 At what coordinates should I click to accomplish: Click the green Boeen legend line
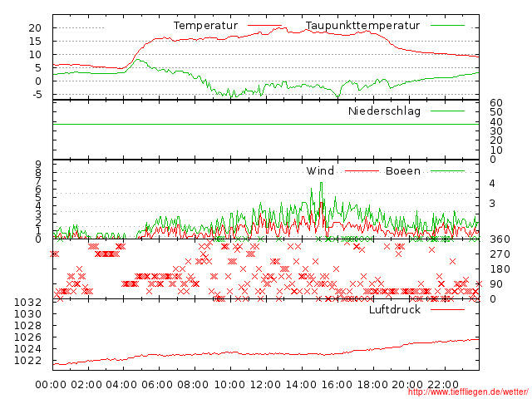pyautogui.click(x=447, y=171)
